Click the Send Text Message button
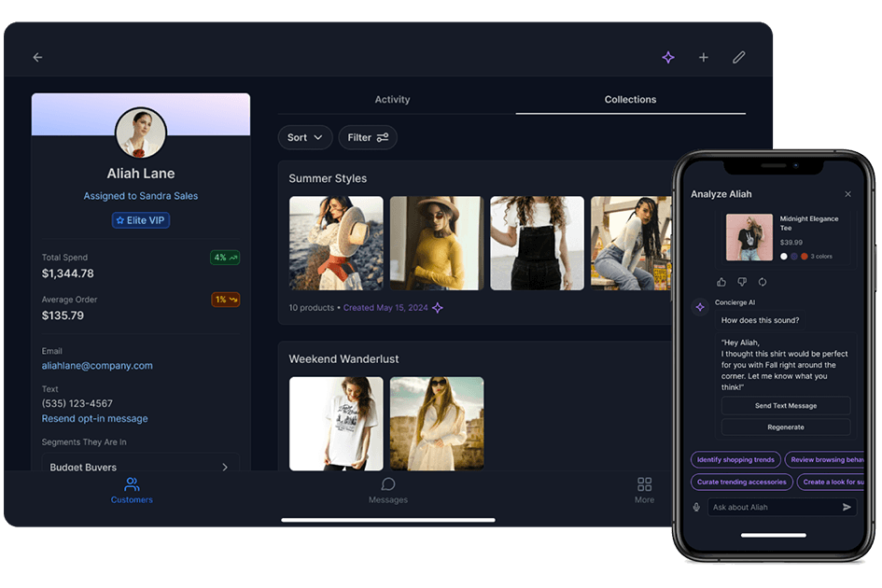 point(785,406)
